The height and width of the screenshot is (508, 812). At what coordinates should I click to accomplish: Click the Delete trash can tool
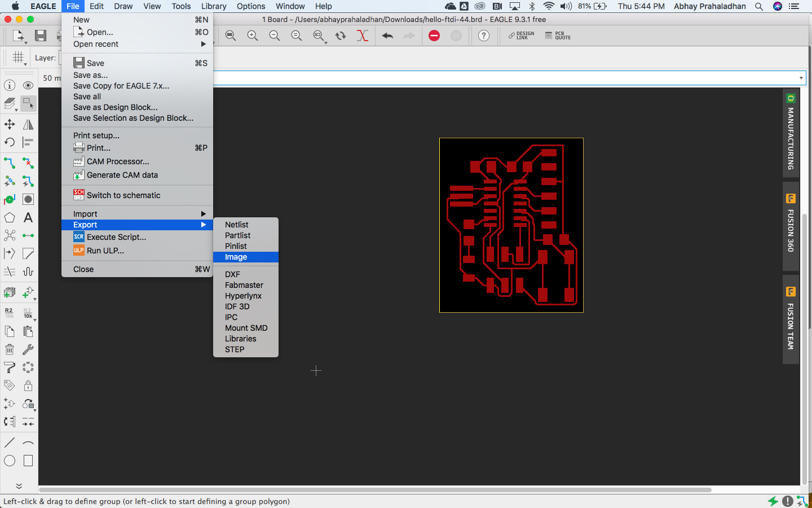pos(10,349)
